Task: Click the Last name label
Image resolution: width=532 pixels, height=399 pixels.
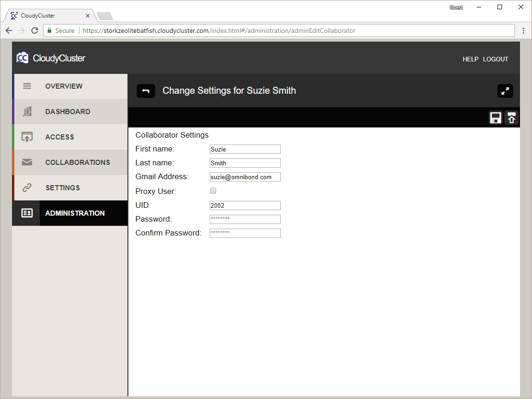Action: 155,163
